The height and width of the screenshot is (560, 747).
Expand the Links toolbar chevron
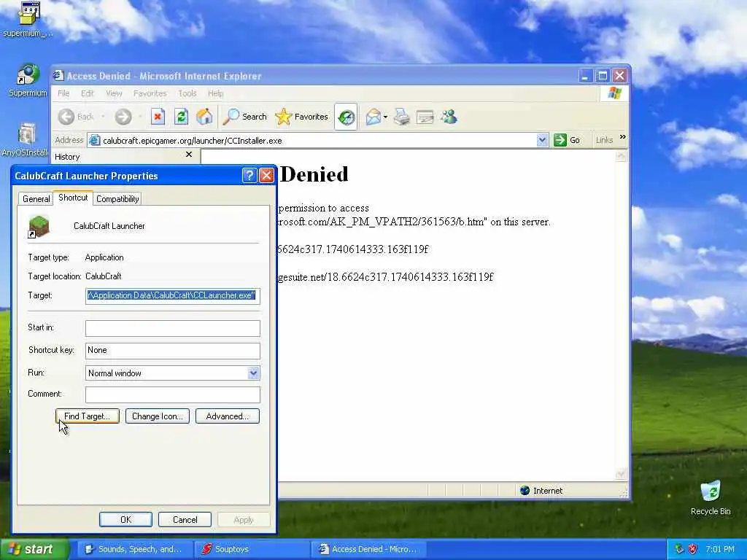[623, 137]
